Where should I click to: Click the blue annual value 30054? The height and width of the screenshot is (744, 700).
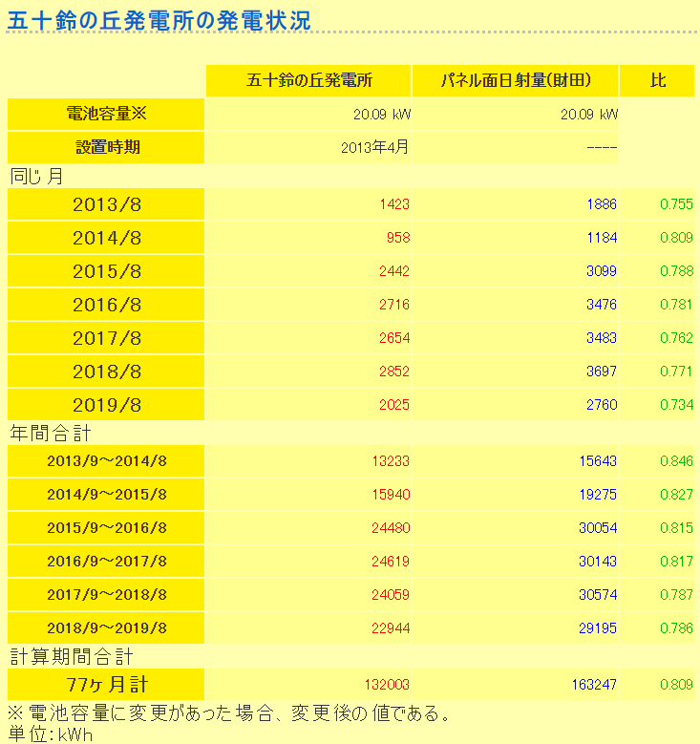click(x=598, y=528)
